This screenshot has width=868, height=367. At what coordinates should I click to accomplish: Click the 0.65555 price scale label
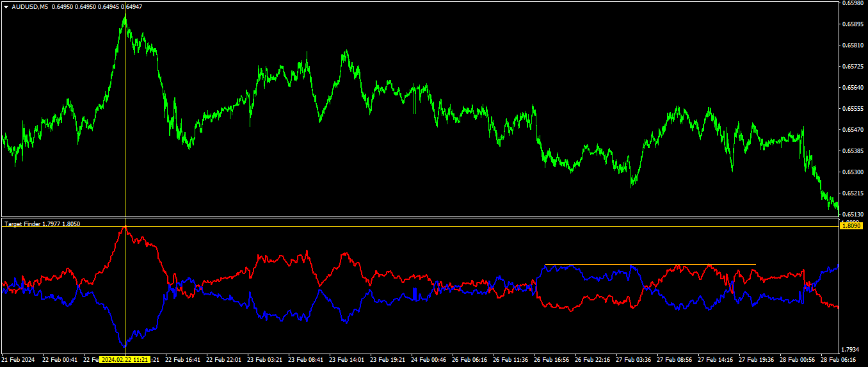click(853, 108)
